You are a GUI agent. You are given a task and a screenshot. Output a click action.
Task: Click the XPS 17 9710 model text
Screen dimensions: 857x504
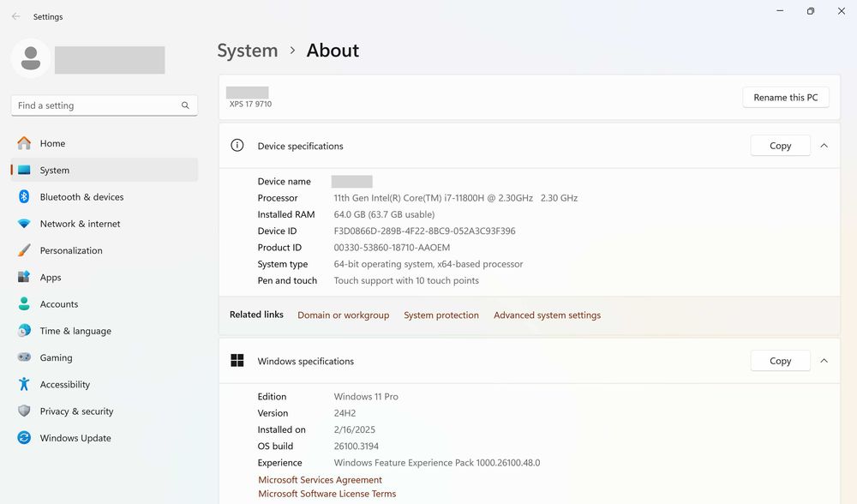pos(250,105)
